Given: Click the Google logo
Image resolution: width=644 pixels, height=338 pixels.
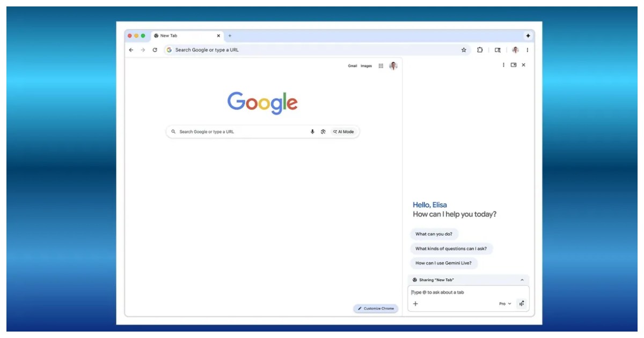Looking at the screenshot, I should [262, 102].
